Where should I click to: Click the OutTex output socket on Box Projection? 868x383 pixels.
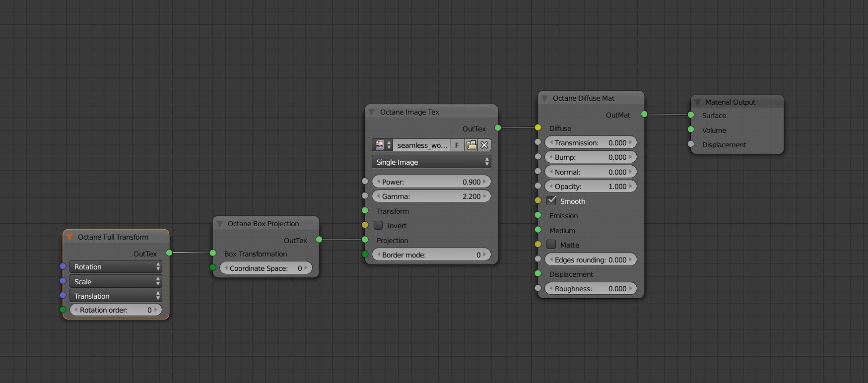[x=319, y=240]
